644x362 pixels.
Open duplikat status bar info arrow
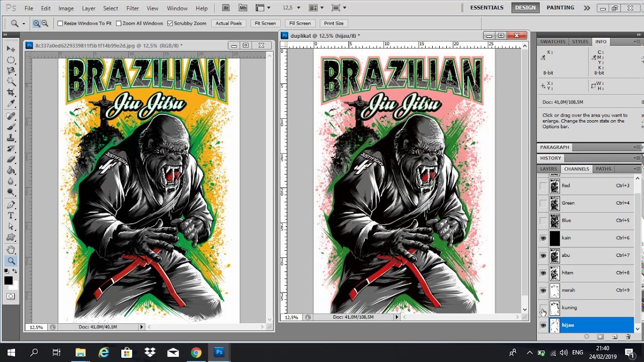pos(396,317)
